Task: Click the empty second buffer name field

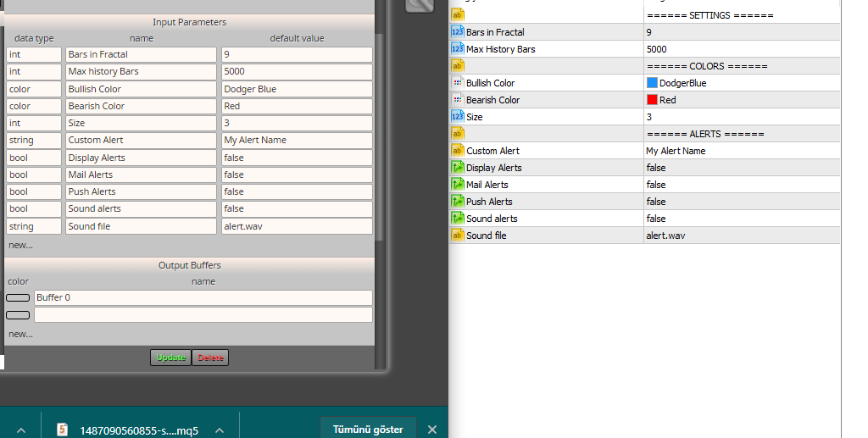Action: [x=203, y=315]
